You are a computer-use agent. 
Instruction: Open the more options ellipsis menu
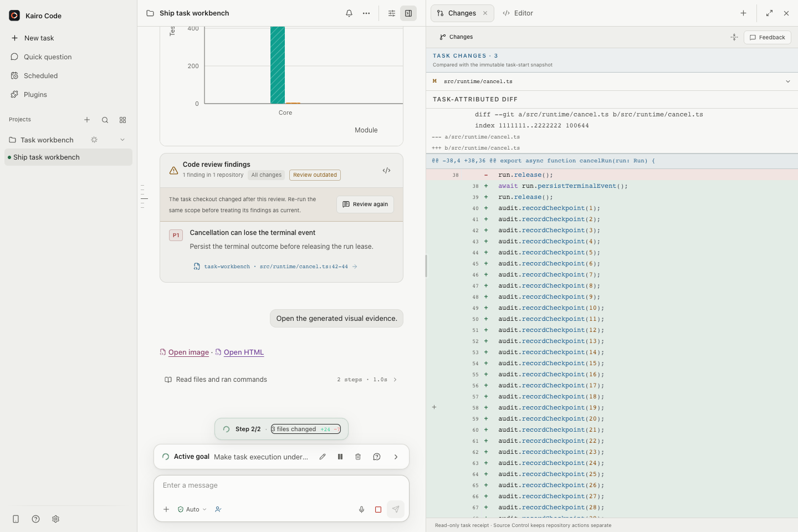(x=366, y=13)
